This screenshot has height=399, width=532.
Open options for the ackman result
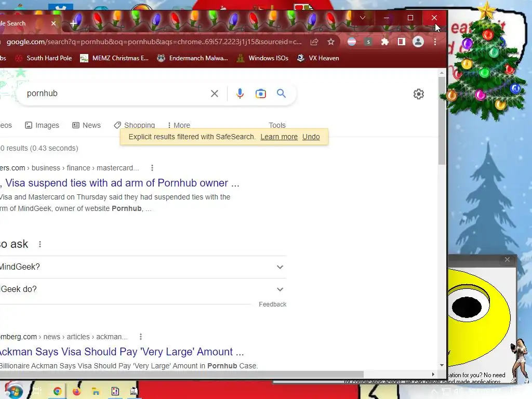click(141, 337)
